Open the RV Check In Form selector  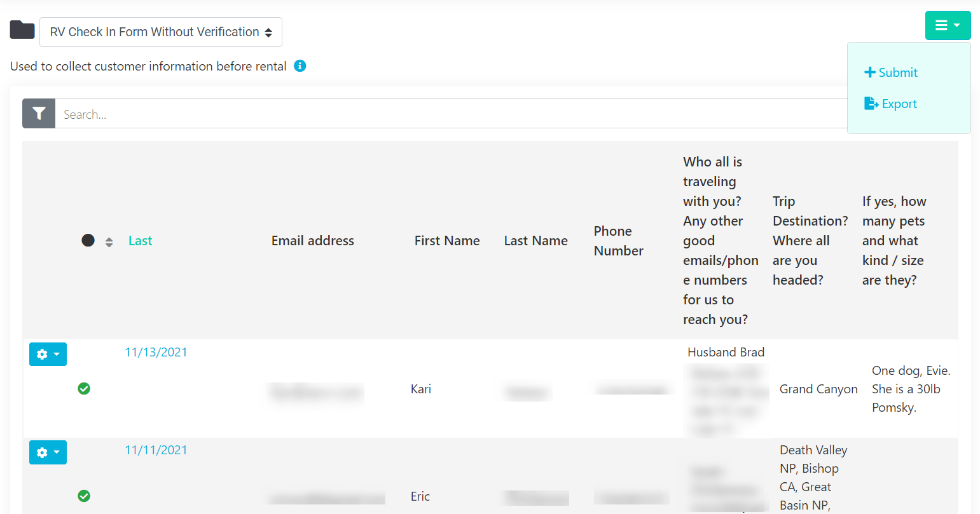pos(161,32)
